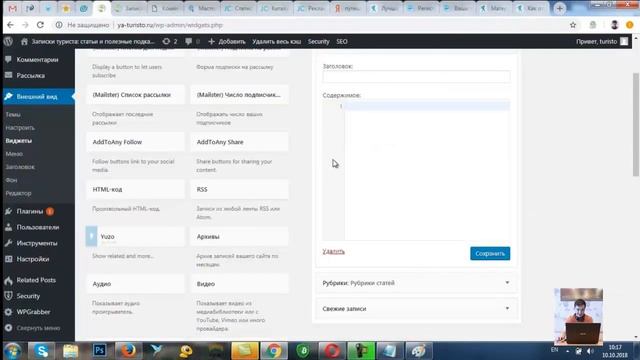Open Настройки in sidebar
Viewport: 640px width, 360px height.
click(33, 259)
